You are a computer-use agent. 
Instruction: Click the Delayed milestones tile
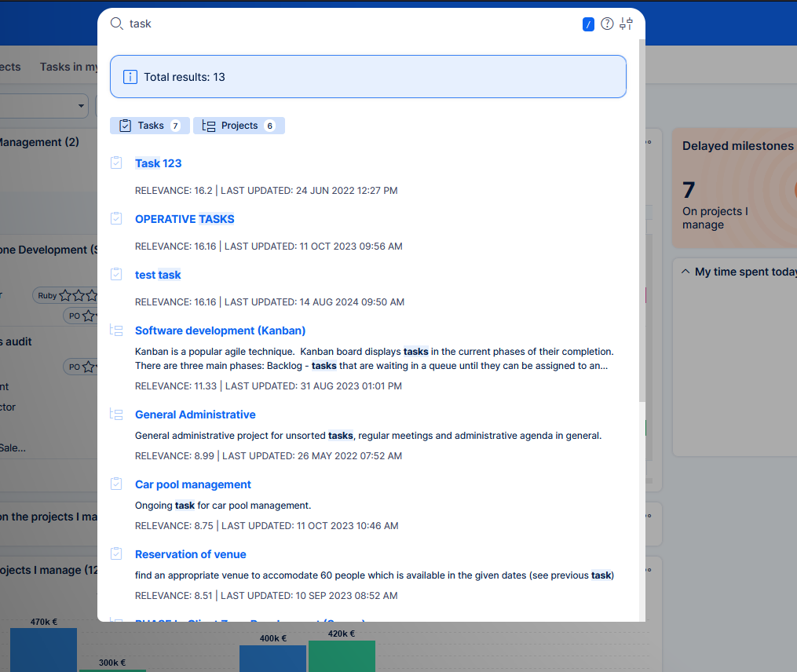[x=734, y=188]
